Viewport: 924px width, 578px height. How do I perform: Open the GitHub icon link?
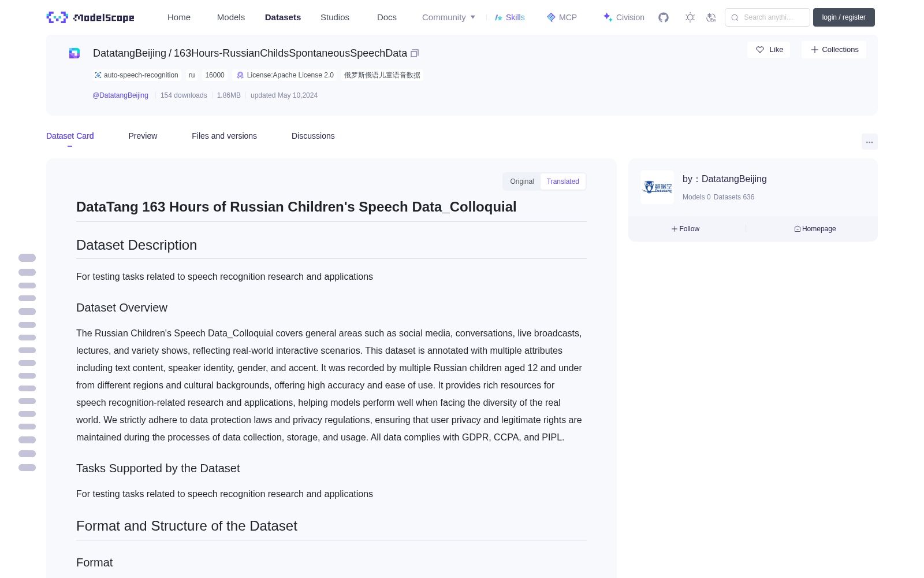tap(664, 17)
